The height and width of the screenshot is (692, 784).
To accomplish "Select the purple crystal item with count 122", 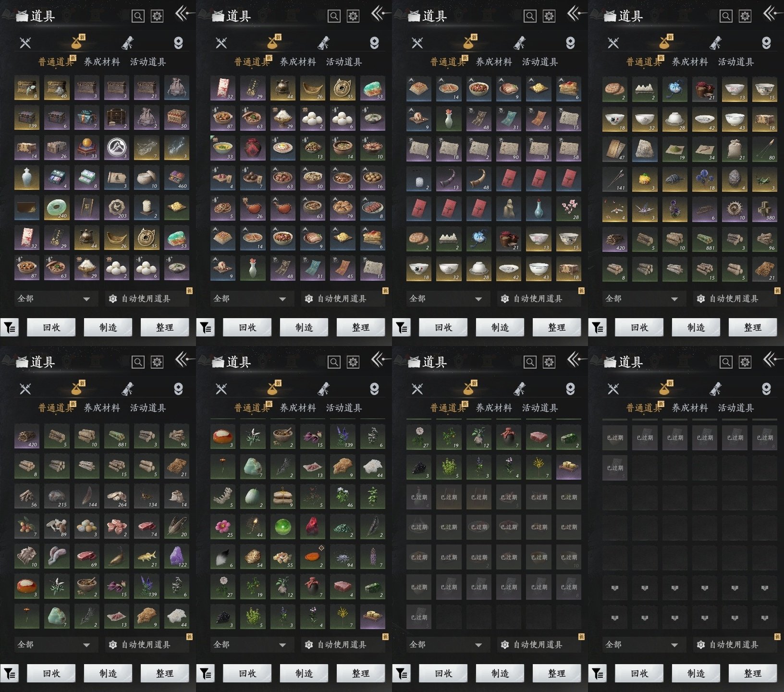I will pos(176,556).
